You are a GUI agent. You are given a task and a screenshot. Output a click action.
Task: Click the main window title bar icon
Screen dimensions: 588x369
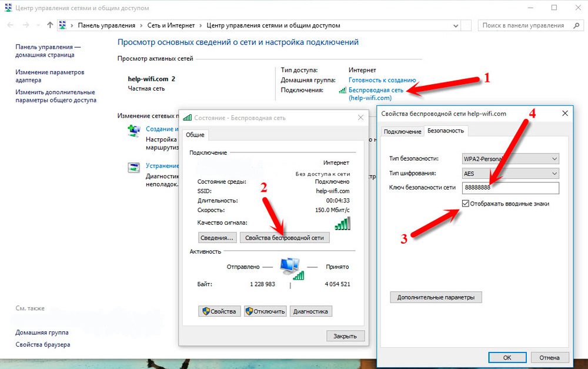(8, 8)
